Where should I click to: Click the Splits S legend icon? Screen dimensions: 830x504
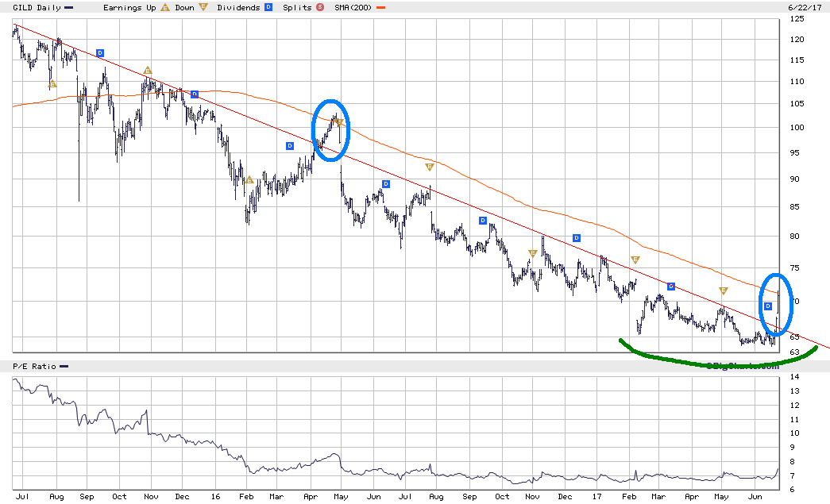coord(320,7)
